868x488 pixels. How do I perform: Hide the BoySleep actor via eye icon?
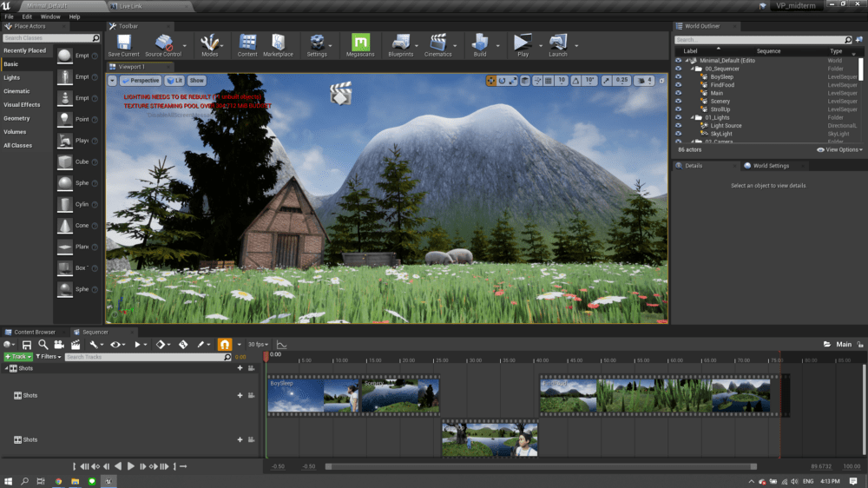click(x=679, y=76)
